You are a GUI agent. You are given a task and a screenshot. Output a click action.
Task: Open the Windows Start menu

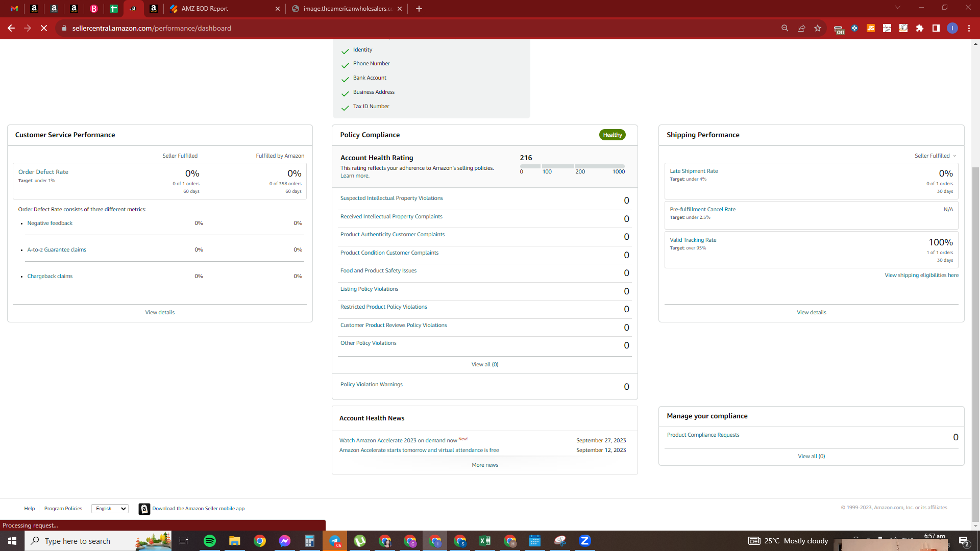tap(12, 541)
